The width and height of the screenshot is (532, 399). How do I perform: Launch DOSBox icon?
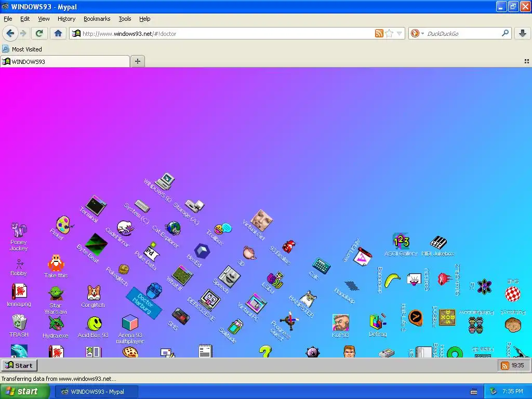447,317
